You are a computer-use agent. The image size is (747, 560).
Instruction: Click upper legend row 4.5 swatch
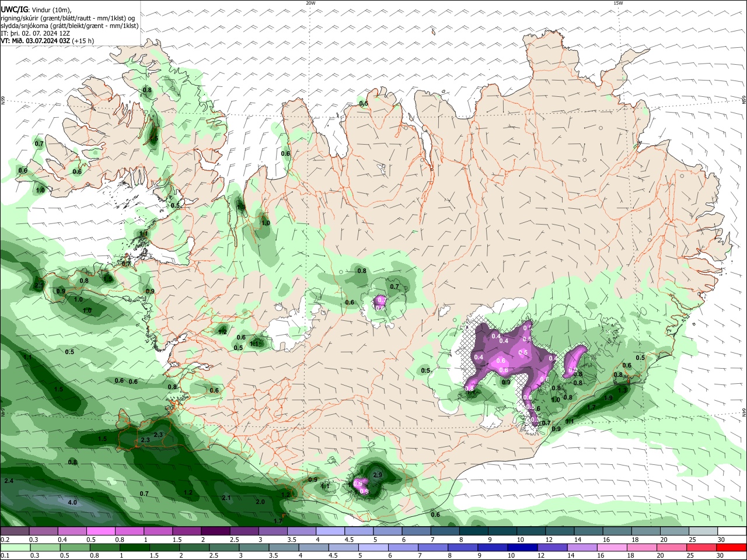click(x=358, y=531)
